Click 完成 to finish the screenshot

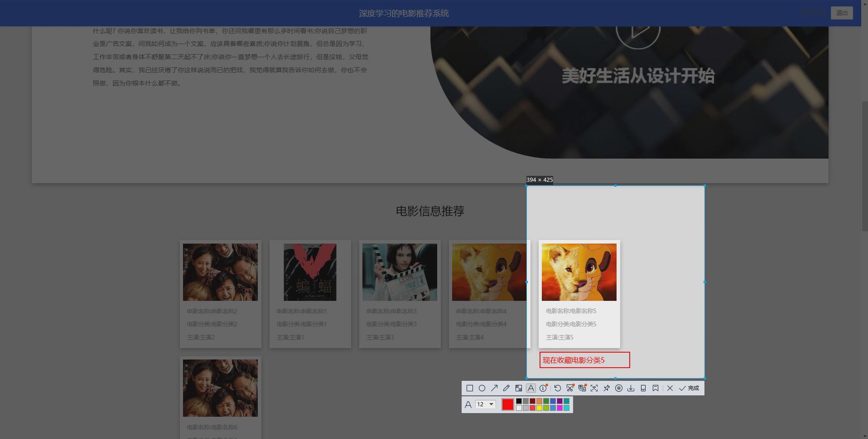(x=689, y=388)
